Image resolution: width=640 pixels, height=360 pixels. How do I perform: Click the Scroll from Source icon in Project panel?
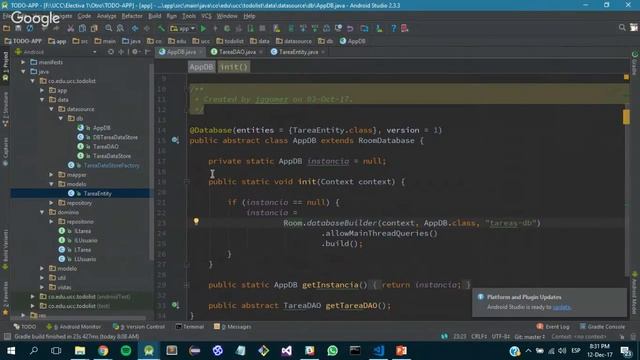[111, 52]
